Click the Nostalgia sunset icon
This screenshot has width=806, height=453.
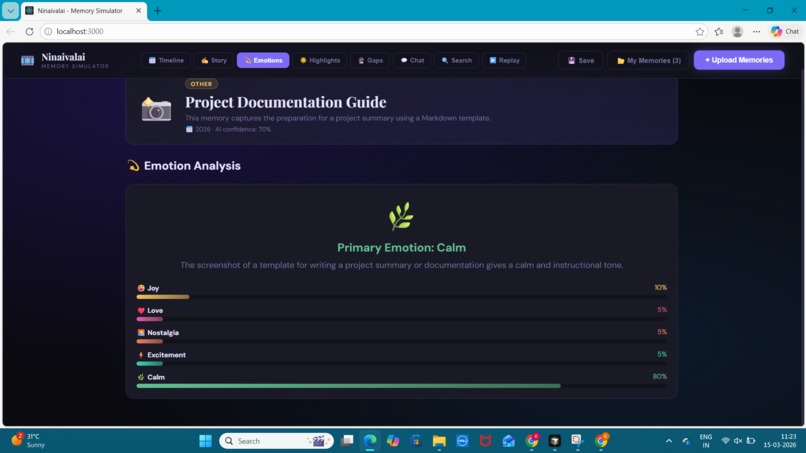[141, 333]
